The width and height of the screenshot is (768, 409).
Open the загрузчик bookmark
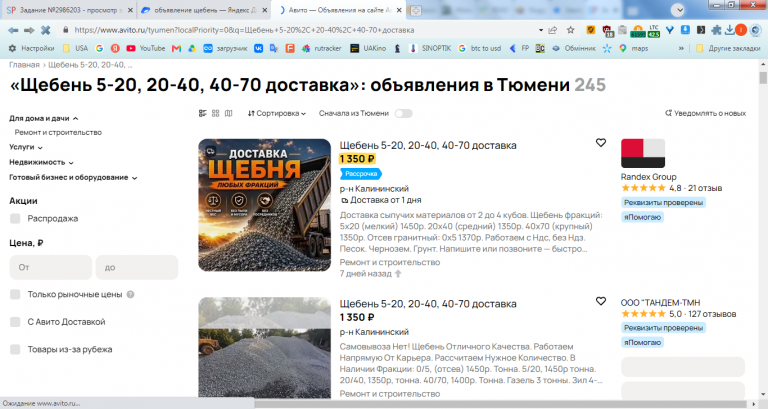(225, 48)
